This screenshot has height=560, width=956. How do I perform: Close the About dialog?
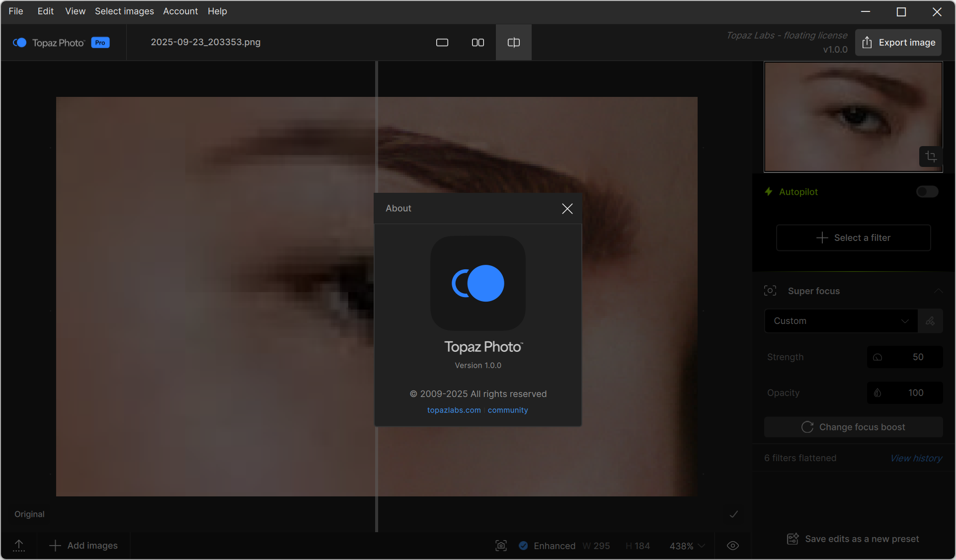(x=567, y=209)
